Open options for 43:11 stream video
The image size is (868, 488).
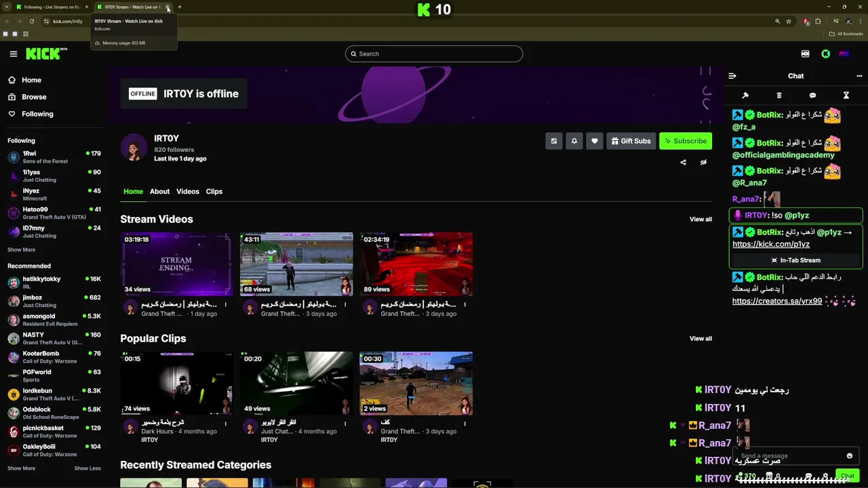pyautogui.click(x=345, y=304)
